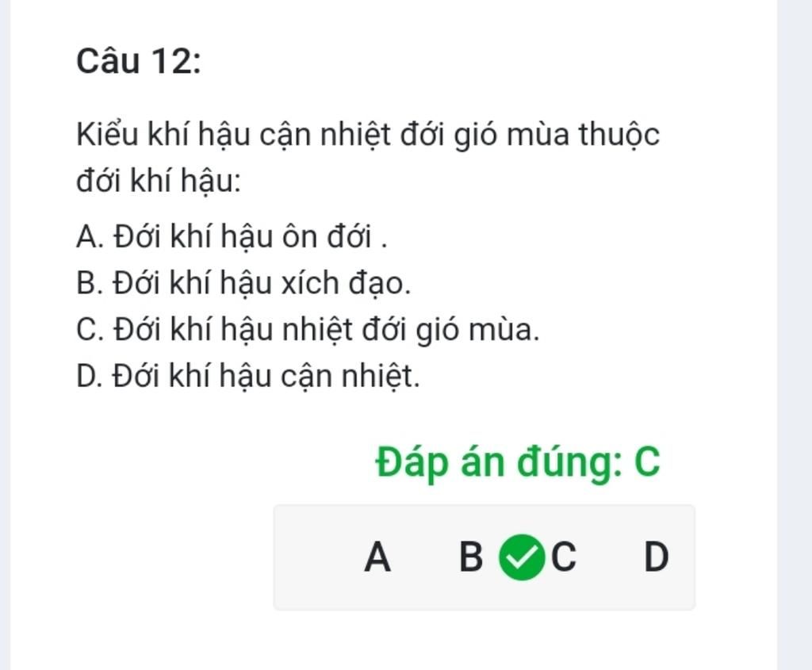812x670 pixels.
Task: Click the green checkmark icon beside C
Action: pos(523,557)
